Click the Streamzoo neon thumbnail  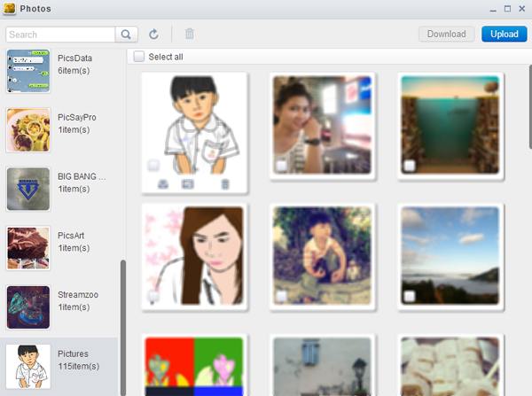(28, 307)
